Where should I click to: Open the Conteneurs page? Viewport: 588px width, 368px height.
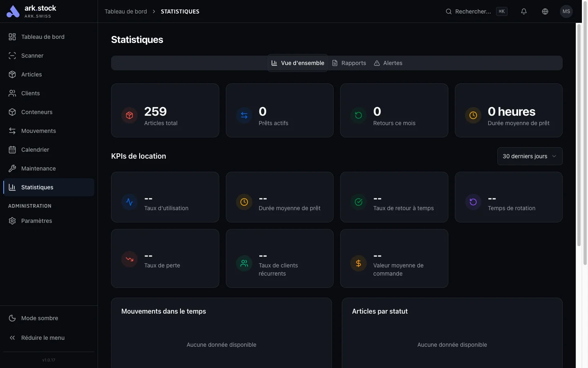click(37, 112)
